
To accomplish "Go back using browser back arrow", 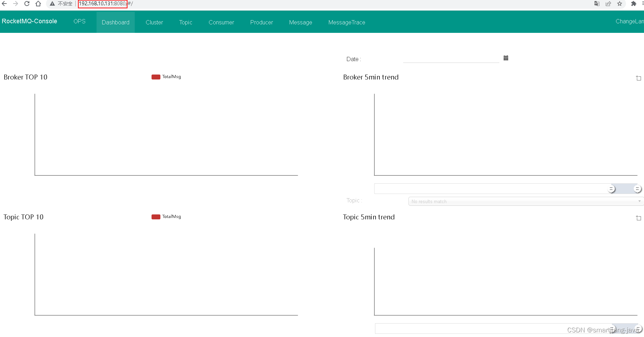I will (4, 4).
